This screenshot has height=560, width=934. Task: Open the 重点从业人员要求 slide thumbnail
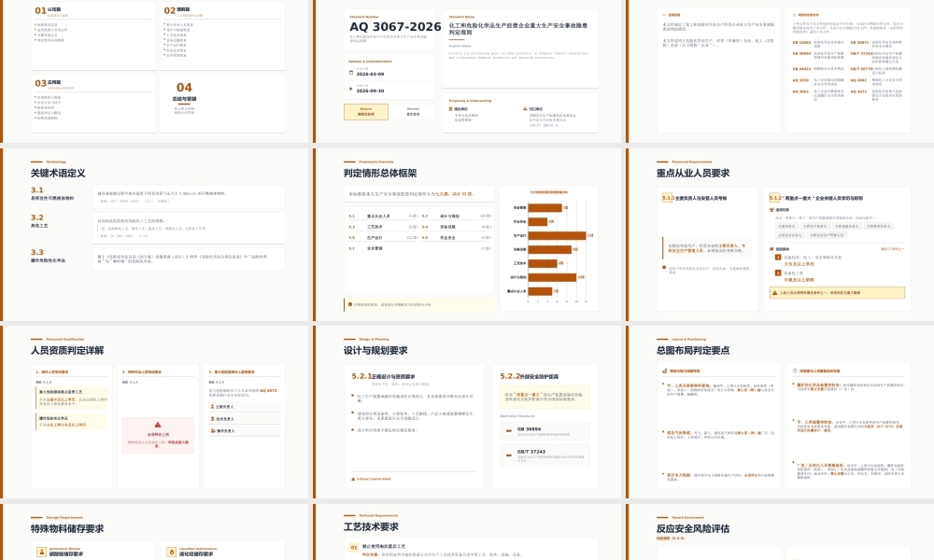coord(782,234)
